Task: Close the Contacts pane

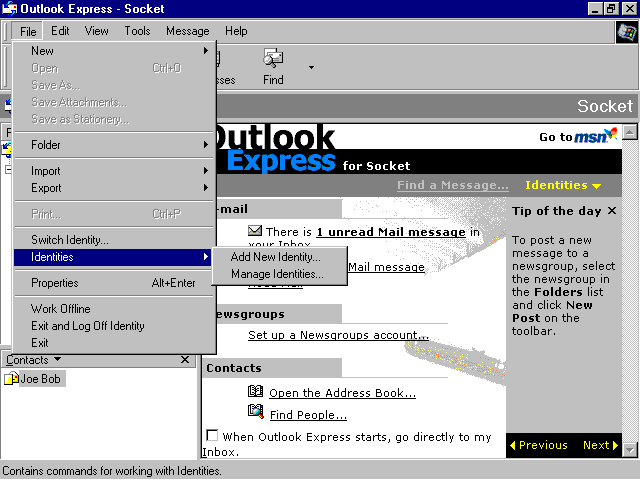Action: pos(185,360)
